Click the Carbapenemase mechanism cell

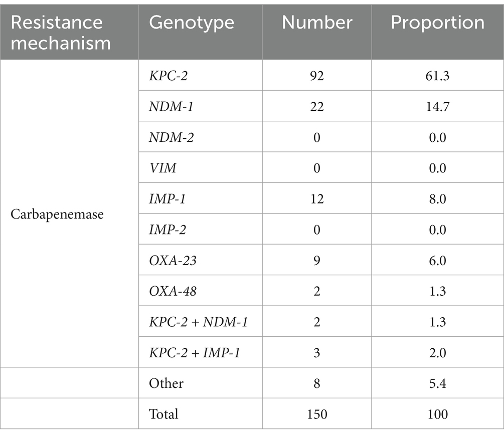pyautogui.click(x=57, y=214)
